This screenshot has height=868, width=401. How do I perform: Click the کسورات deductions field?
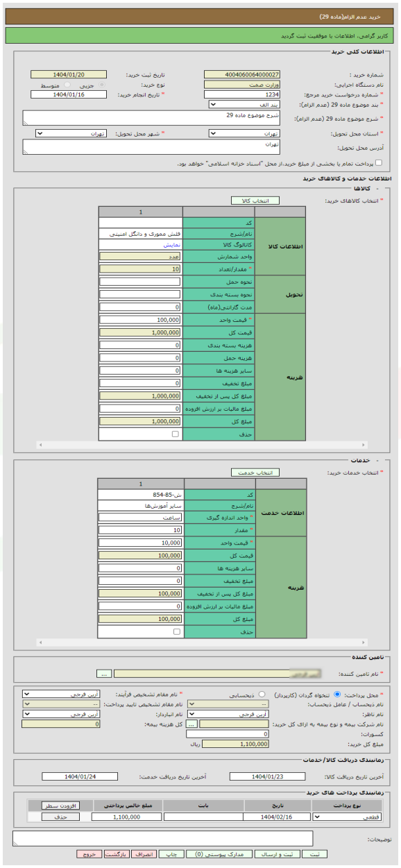[228, 734]
